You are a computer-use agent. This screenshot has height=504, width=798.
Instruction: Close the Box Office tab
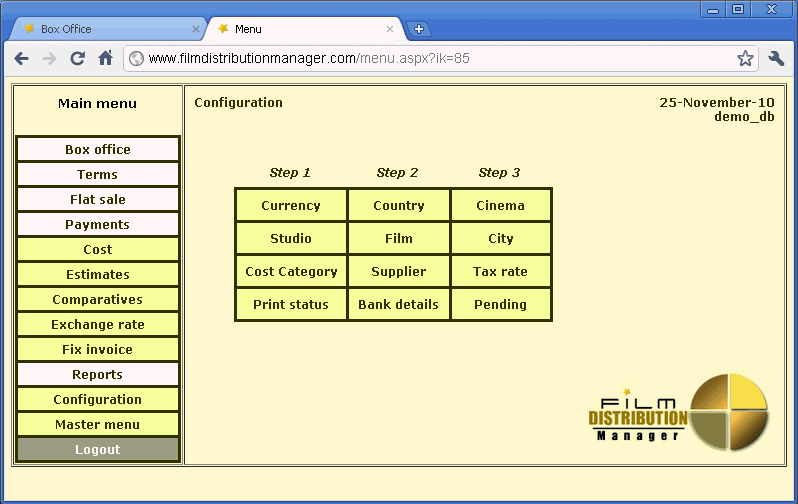(x=196, y=29)
